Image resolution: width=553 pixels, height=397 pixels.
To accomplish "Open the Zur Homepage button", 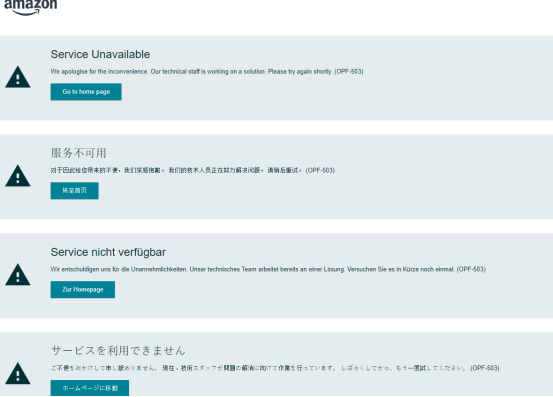I will 83,289.
